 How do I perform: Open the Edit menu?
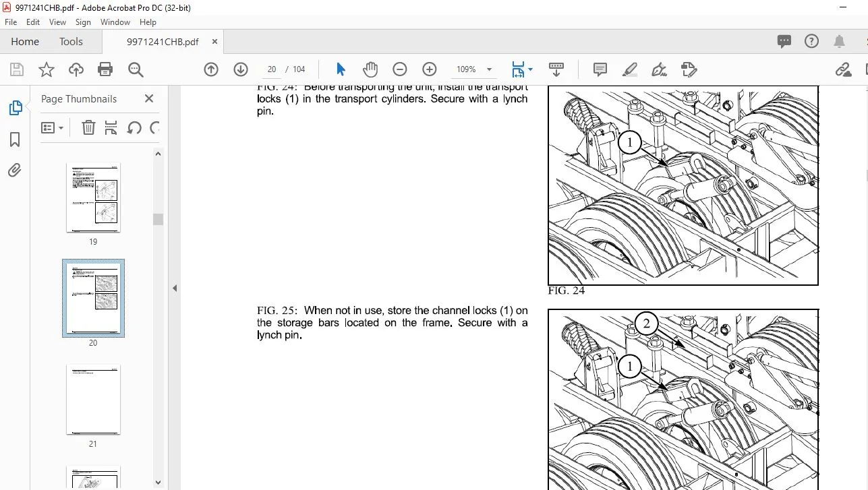33,22
